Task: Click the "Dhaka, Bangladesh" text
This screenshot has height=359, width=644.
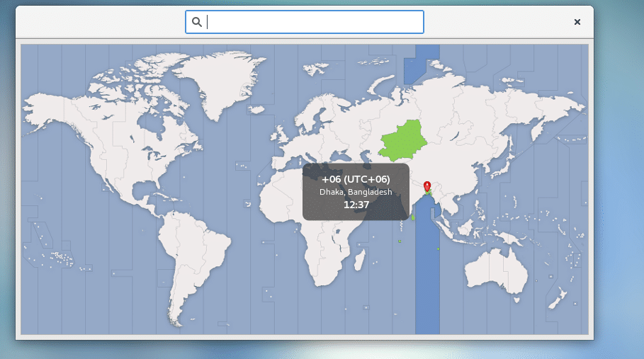Action: pos(356,192)
